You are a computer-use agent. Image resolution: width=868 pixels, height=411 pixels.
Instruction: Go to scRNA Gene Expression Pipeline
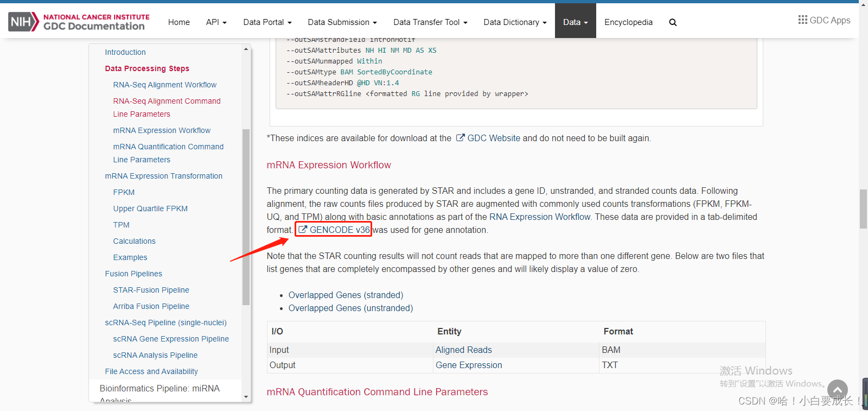point(171,339)
